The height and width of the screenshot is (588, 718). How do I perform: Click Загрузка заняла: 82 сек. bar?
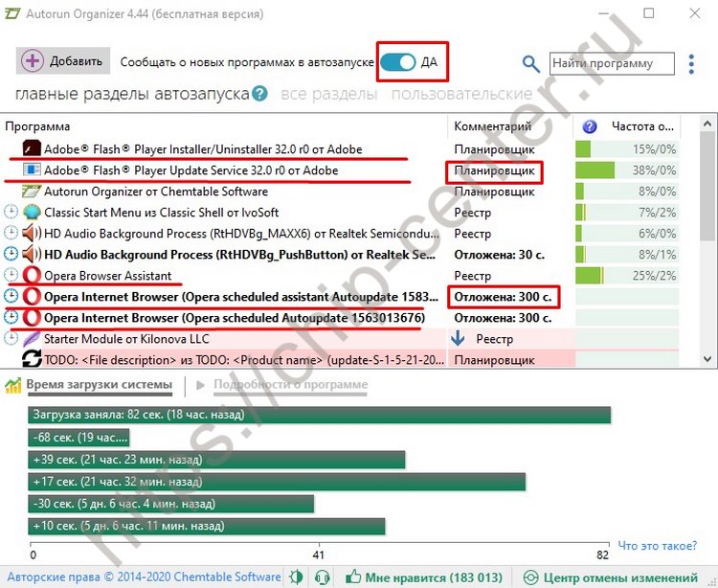(319, 415)
